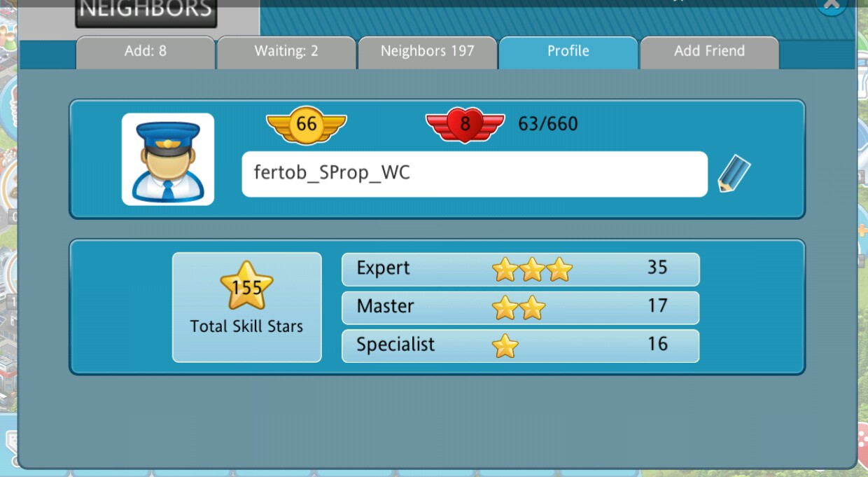Open the Add: 8 tab

pyautogui.click(x=146, y=52)
